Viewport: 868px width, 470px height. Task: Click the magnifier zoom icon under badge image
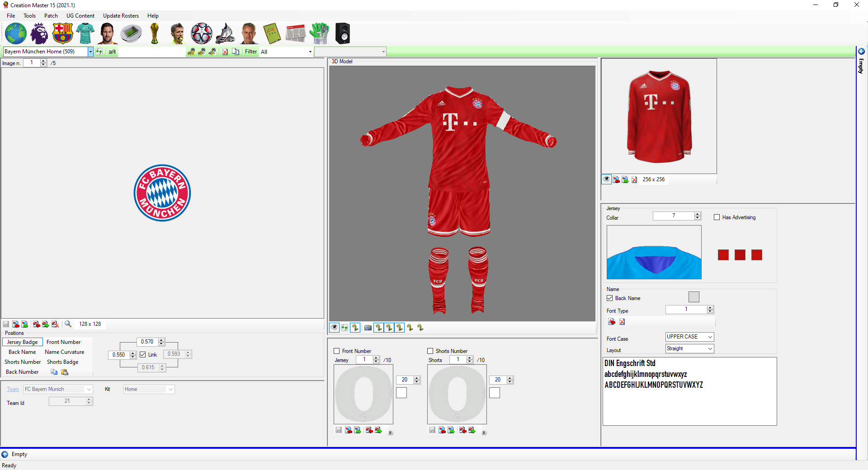68,324
